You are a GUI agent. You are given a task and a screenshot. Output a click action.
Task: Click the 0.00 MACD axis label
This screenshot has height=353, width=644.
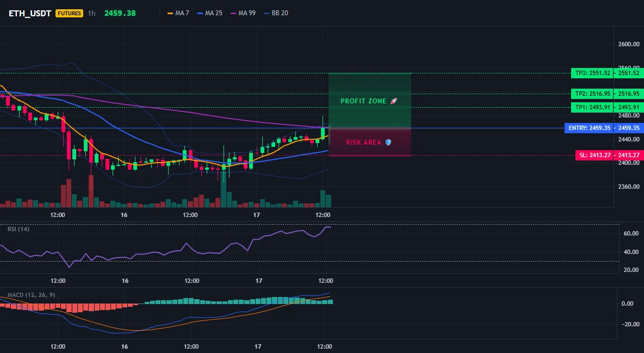[627, 304]
